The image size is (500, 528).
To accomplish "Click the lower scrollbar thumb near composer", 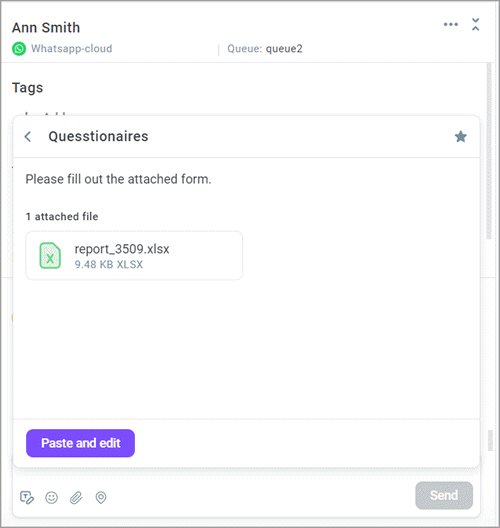I will [490, 440].
